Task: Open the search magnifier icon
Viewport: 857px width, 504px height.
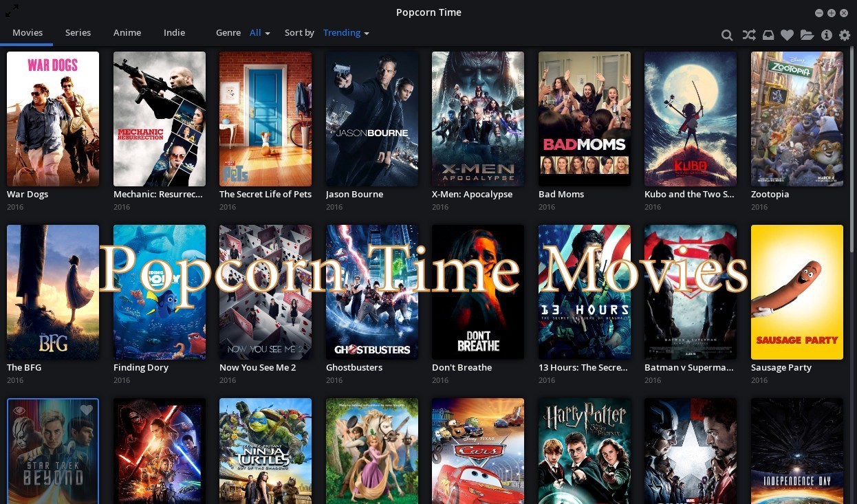Action: pyautogui.click(x=727, y=35)
